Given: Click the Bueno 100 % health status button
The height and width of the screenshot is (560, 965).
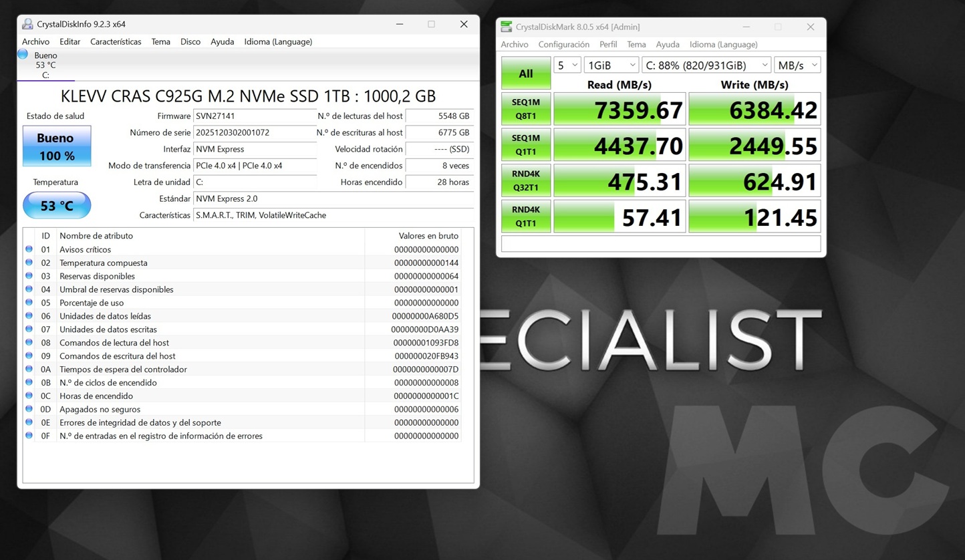Looking at the screenshot, I should (57, 146).
